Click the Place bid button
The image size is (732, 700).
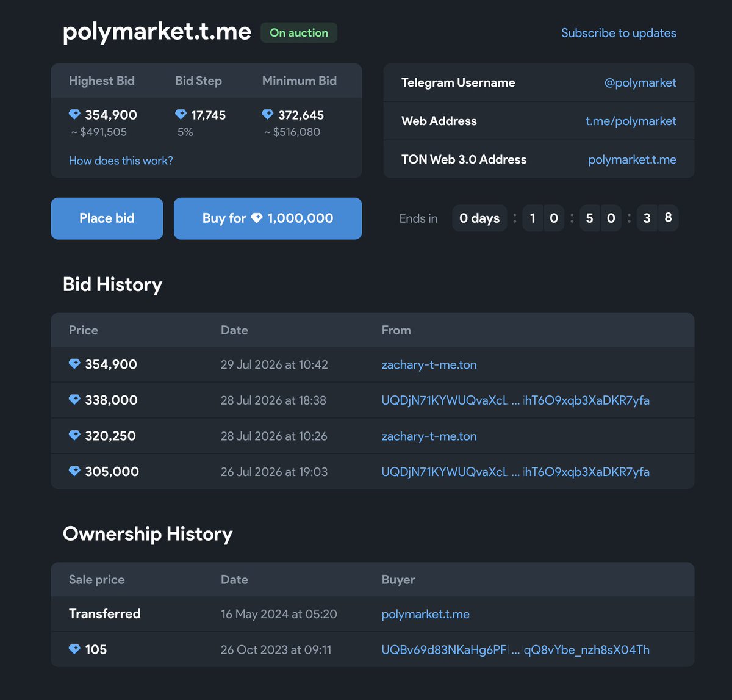[107, 218]
